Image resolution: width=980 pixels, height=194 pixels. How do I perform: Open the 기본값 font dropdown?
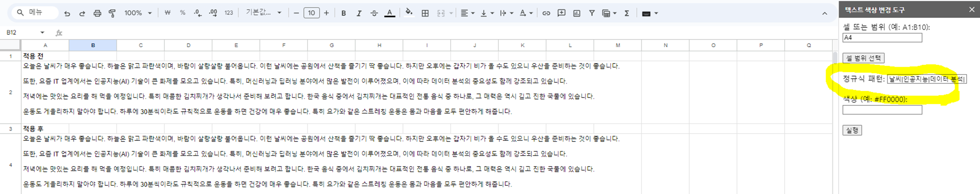pos(263,13)
